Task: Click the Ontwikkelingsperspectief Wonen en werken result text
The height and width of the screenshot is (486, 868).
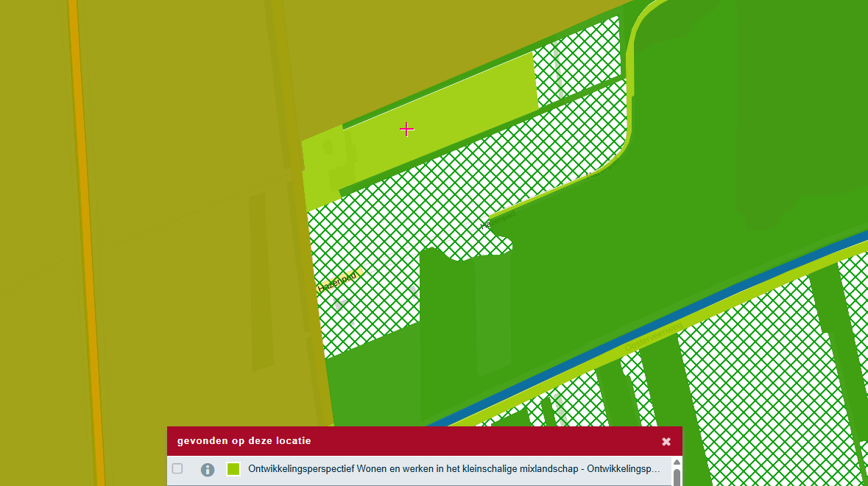Action: (454, 469)
